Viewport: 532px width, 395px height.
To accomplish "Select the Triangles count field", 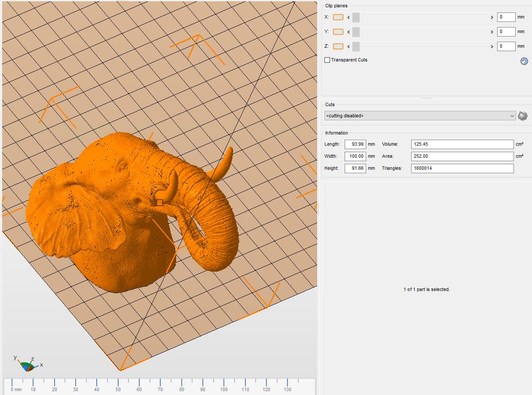I will (x=462, y=168).
